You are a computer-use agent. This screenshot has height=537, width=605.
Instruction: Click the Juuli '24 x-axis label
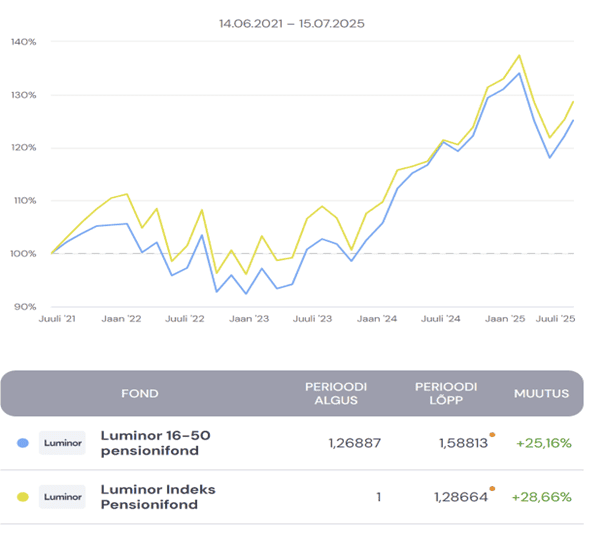coord(441,319)
